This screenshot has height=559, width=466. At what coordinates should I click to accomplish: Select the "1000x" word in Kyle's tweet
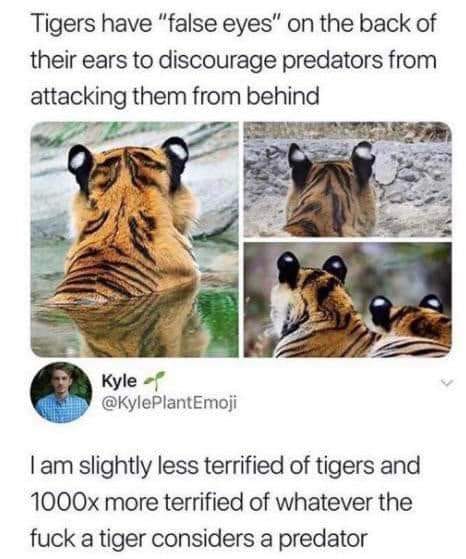[x=65, y=502]
